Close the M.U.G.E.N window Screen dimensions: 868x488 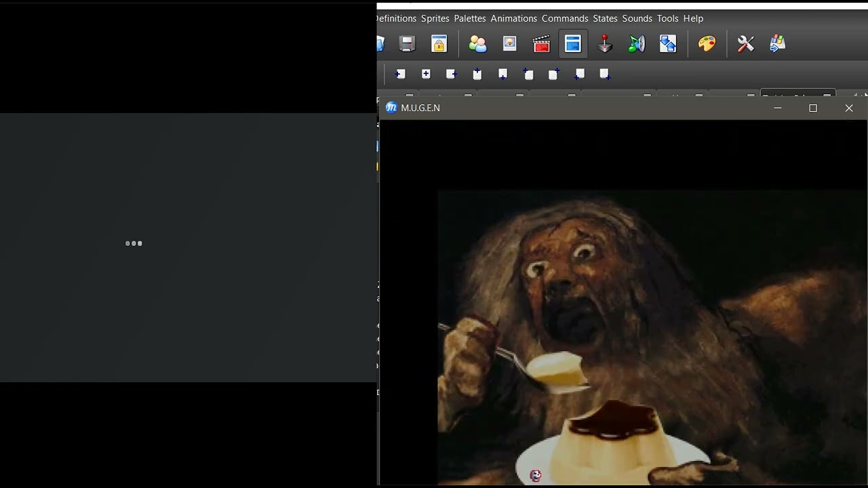click(x=849, y=108)
